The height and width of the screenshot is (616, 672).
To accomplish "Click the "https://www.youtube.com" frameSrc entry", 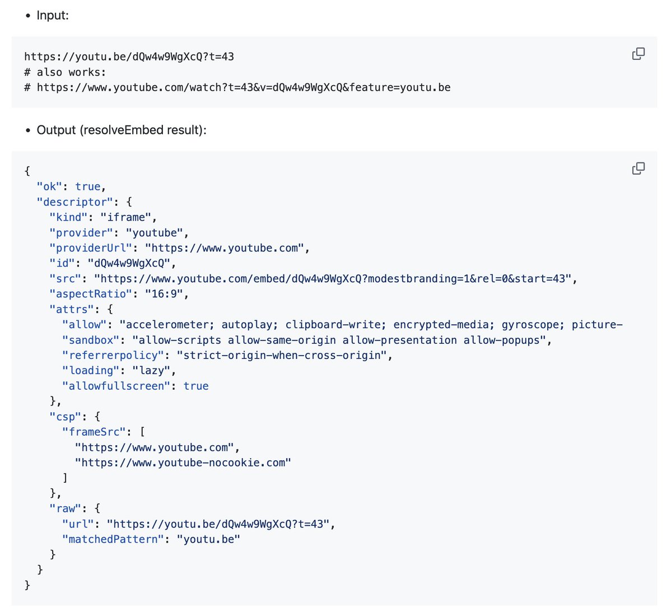I will [x=158, y=447].
